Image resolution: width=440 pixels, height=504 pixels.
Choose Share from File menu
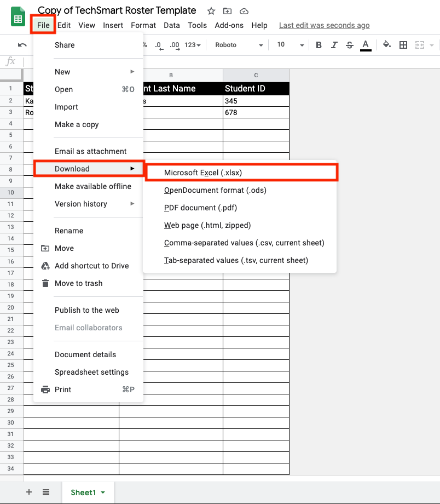88,45
